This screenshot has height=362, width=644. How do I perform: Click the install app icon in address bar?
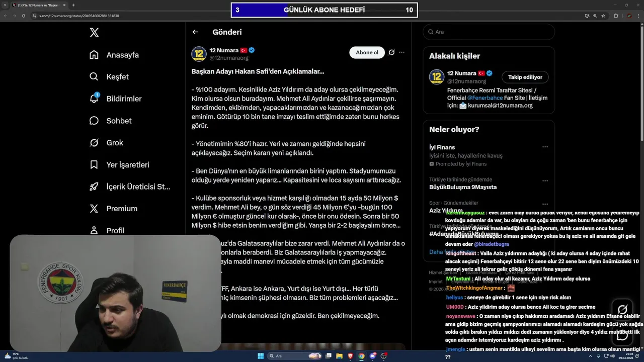point(587,16)
